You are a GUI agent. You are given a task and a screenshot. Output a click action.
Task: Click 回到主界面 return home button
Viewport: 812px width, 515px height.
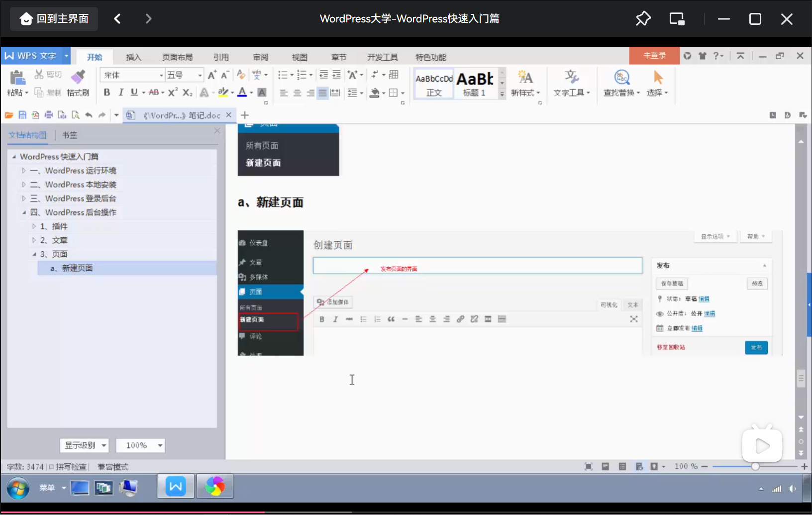point(54,19)
